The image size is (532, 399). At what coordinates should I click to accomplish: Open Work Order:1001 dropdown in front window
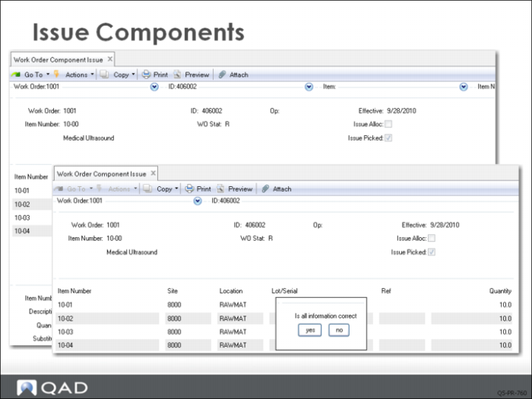[x=198, y=201]
